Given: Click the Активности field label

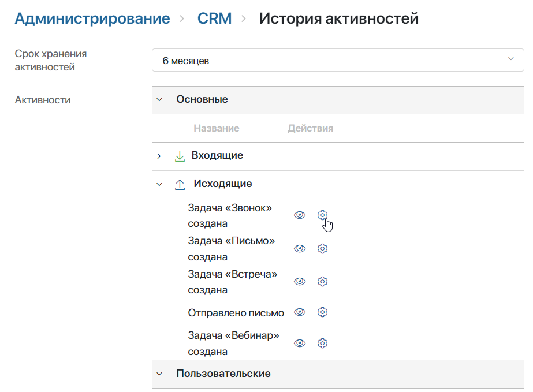Looking at the screenshot, I should point(43,100).
